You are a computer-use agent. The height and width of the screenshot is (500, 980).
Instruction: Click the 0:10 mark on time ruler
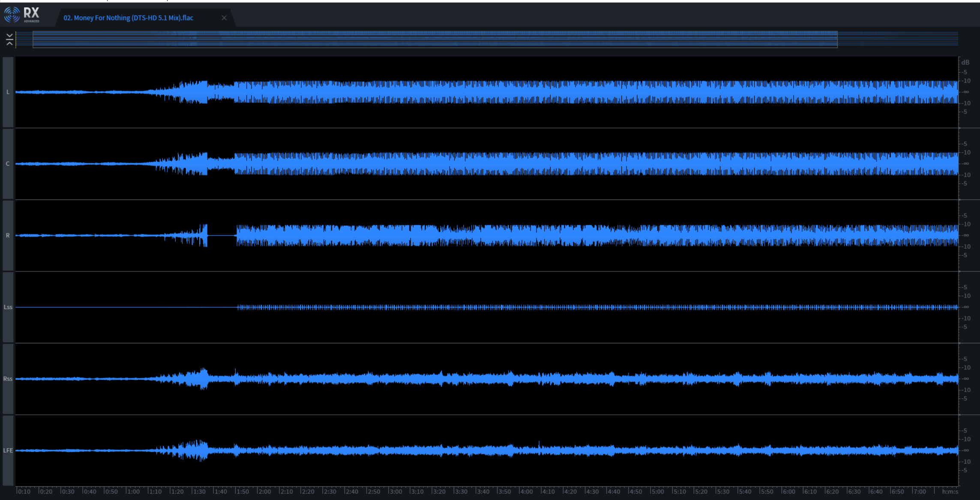(24, 491)
